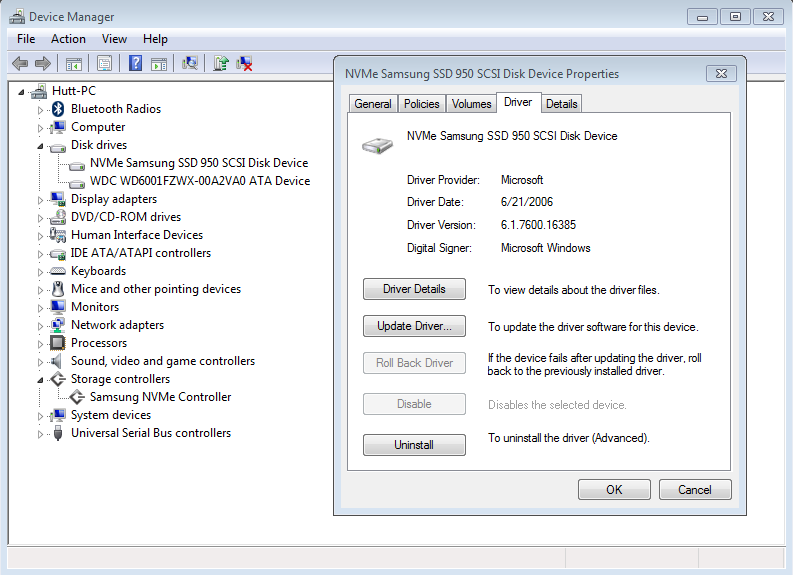The height and width of the screenshot is (575, 793).
Task: Click the Computer category icon
Action: 58,127
